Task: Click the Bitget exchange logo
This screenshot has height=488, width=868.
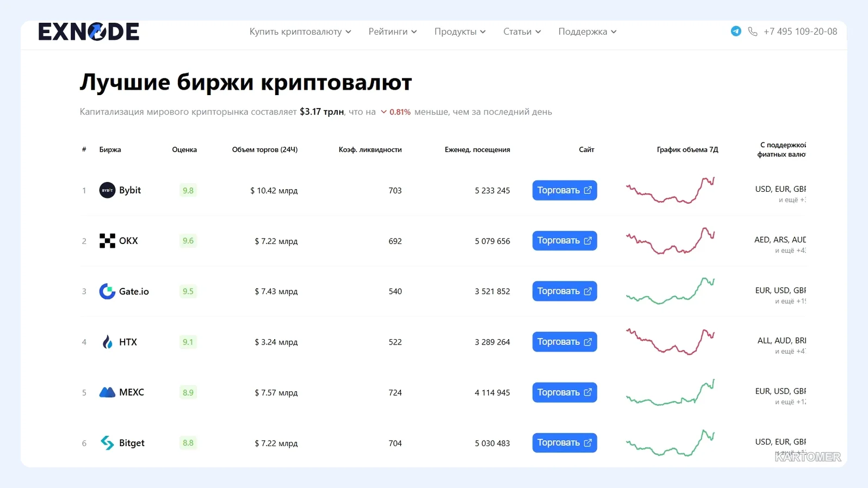Action: click(x=107, y=443)
